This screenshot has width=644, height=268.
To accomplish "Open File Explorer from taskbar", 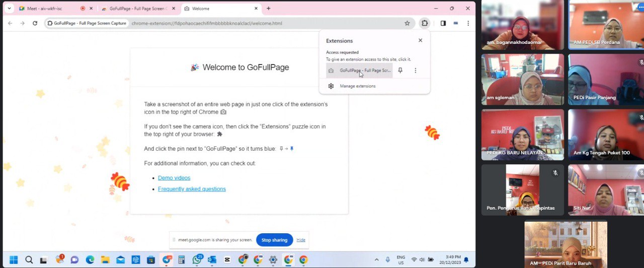I will [x=105, y=260].
